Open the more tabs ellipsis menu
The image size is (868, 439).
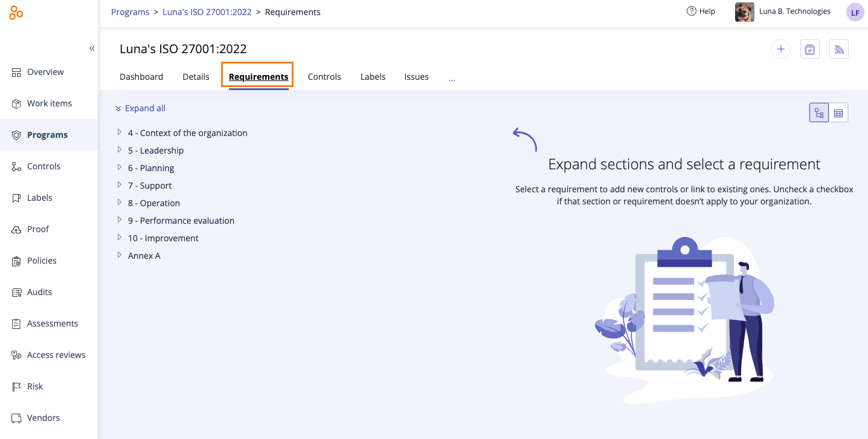click(452, 77)
